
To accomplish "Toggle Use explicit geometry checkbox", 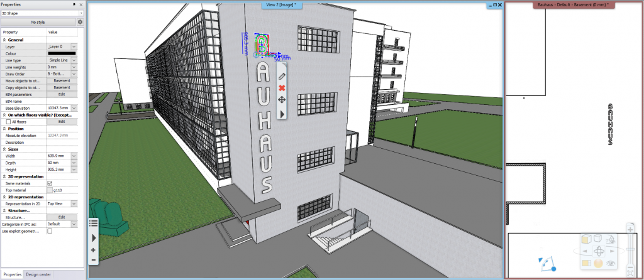I will [50, 231].
